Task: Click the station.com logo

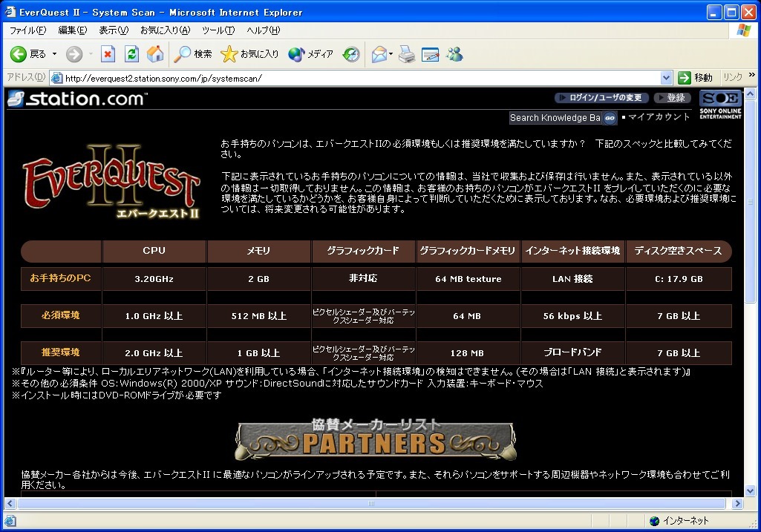Action: (x=77, y=99)
